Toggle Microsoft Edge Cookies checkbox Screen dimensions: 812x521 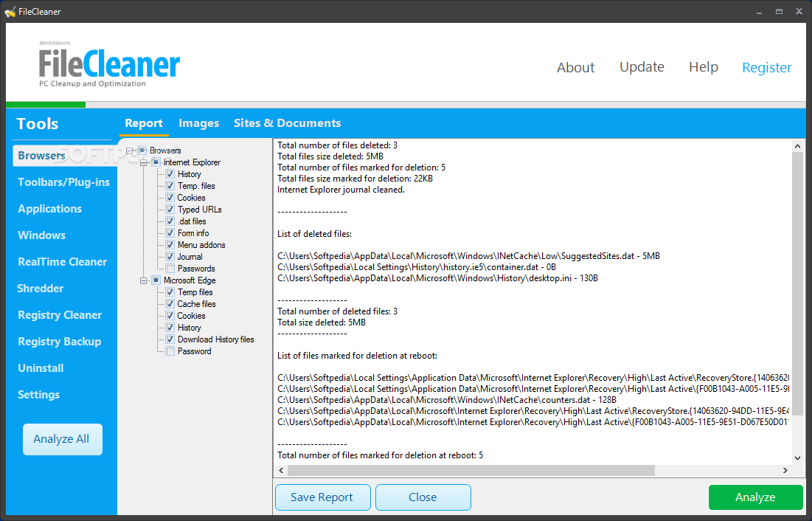(170, 316)
